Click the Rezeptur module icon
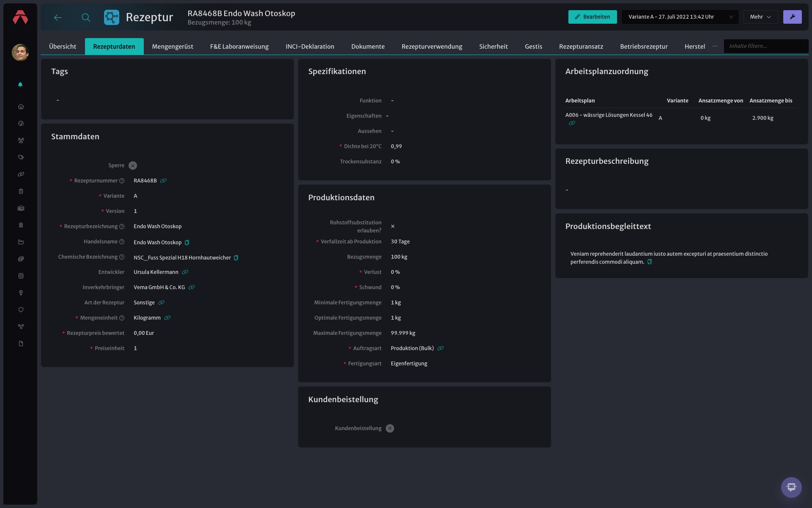The width and height of the screenshot is (812, 508). pyautogui.click(x=112, y=17)
